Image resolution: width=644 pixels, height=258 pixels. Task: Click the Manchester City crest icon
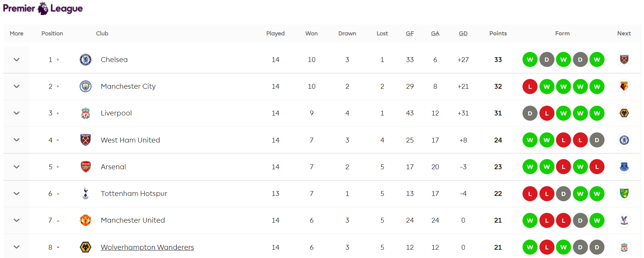tap(86, 86)
